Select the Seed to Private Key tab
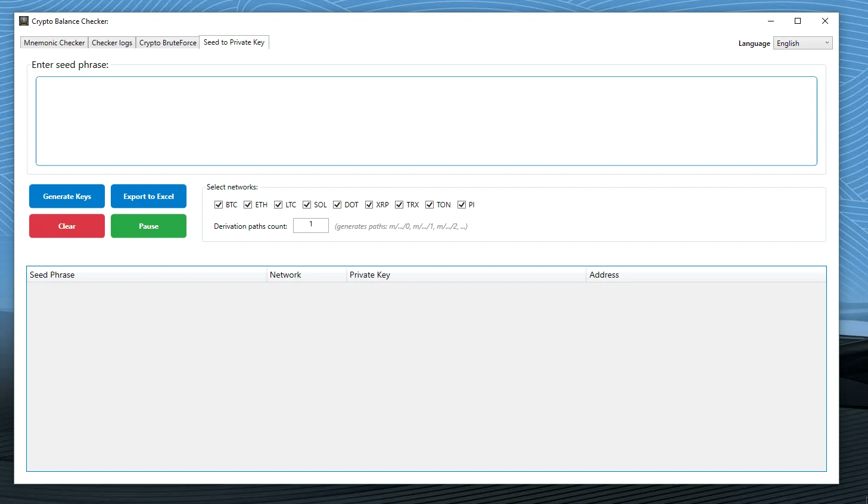 point(234,42)
